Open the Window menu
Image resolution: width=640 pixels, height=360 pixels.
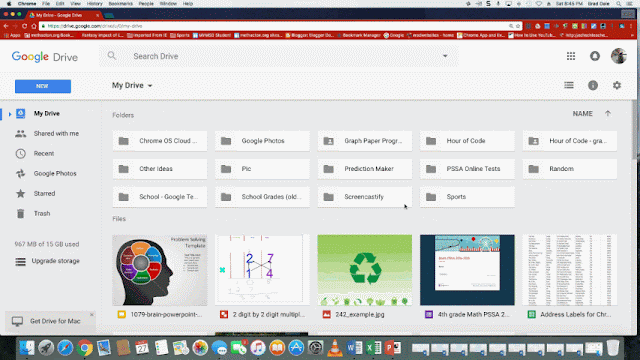tap(168, 4)
